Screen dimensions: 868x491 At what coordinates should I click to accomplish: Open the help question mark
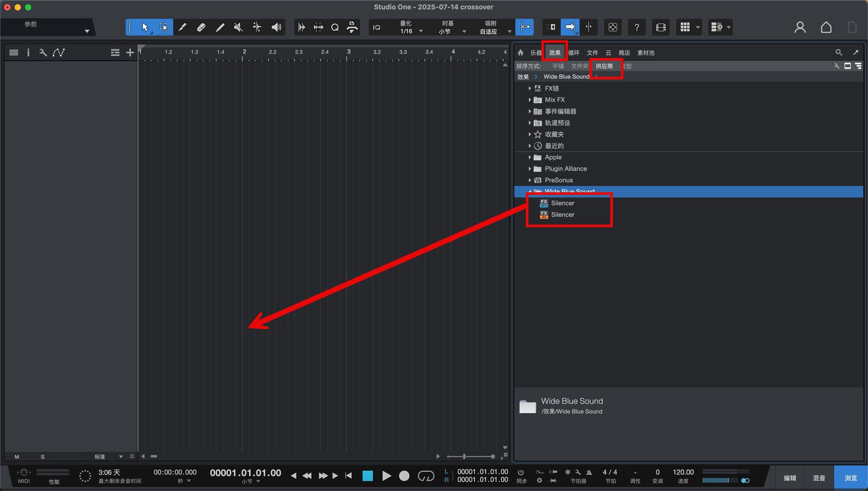pyautogui.click(x=637, y=27)
